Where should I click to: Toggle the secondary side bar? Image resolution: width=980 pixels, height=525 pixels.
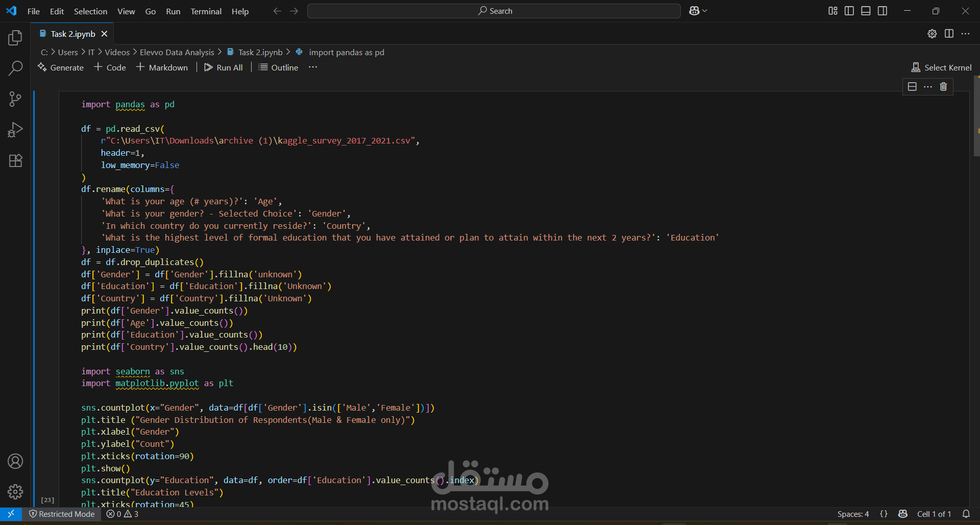pos(883,11)
